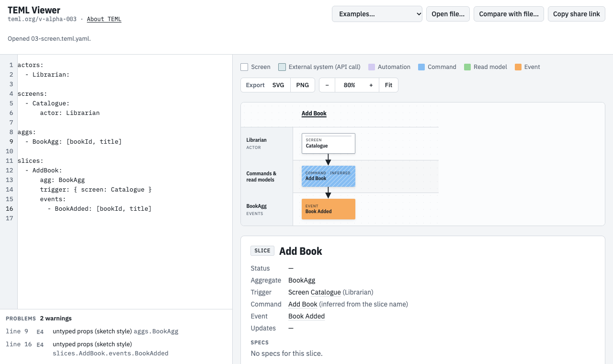
Task: Click the Screen legend swatch
Action: coord(244,67)
